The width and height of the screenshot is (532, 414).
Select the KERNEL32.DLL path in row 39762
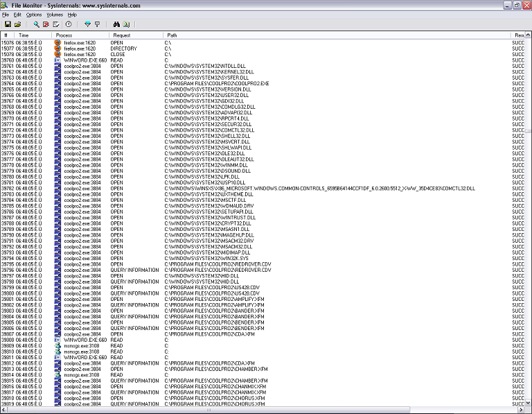point(209,71)
